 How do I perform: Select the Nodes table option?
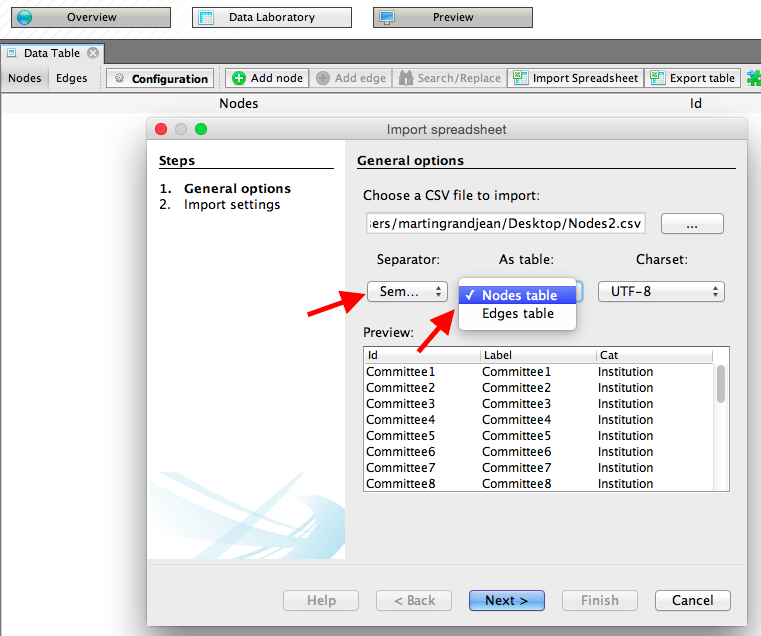(519, 295)
